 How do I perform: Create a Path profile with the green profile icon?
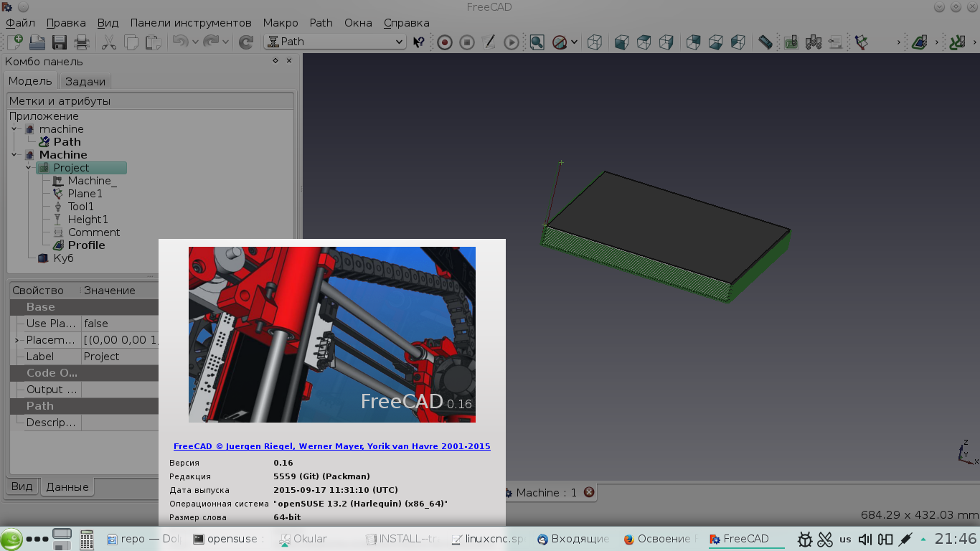920,42
